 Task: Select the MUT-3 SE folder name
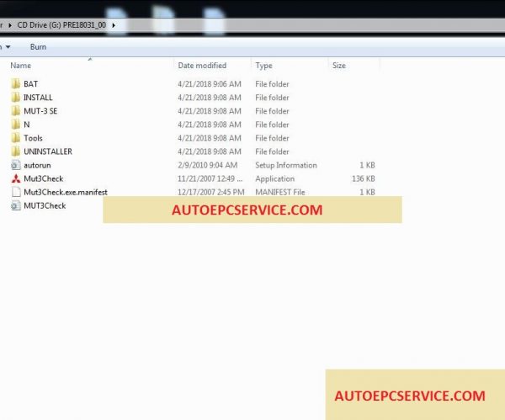pos(40,111)
